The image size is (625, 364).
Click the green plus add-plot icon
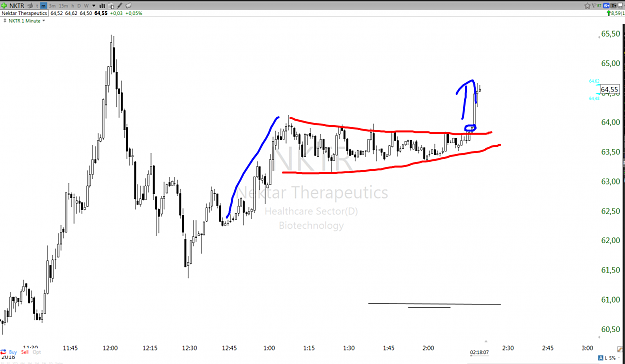[x=4, y=6]
